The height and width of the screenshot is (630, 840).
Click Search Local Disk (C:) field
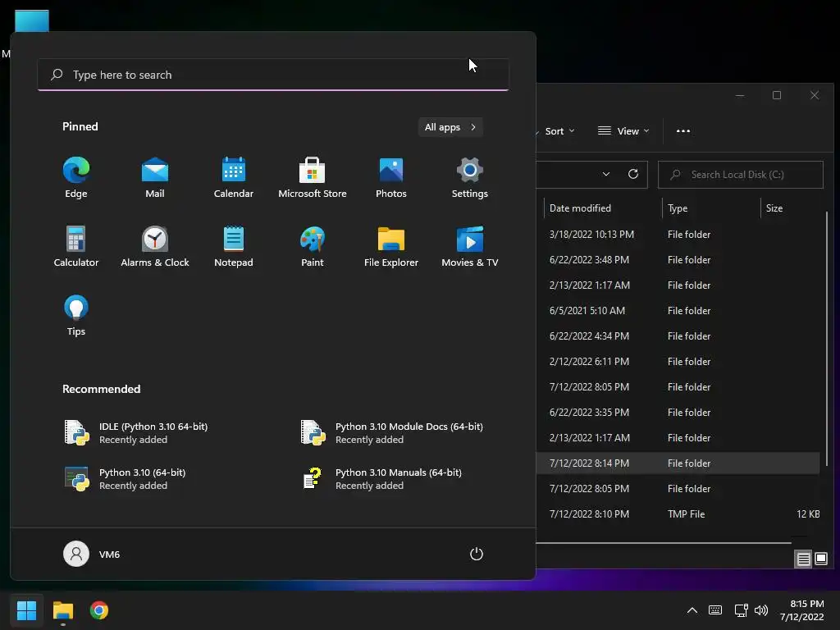click(741, 175)
